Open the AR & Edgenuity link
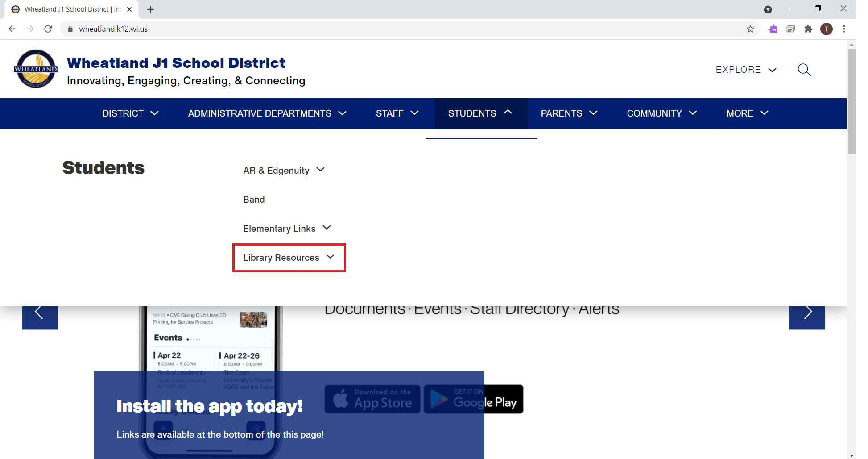Image resolution: width=868 pixels, height=459 pixels. tap(276, 171)
